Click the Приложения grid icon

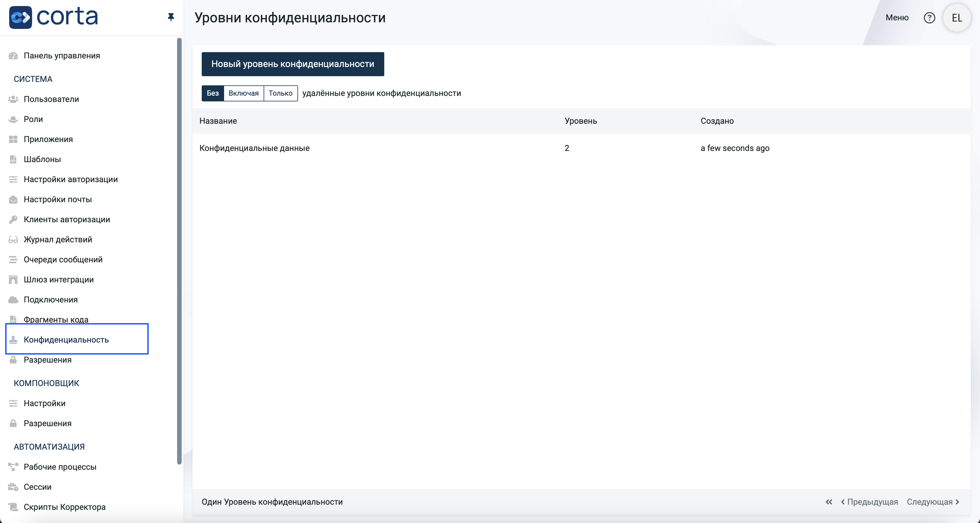coord(13,139)
